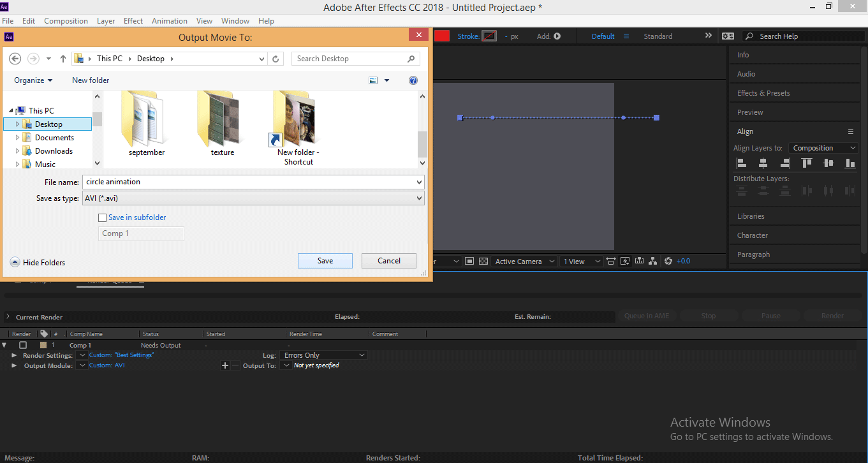
Task: Click the align left edges icon
Action: click(742, 163)
